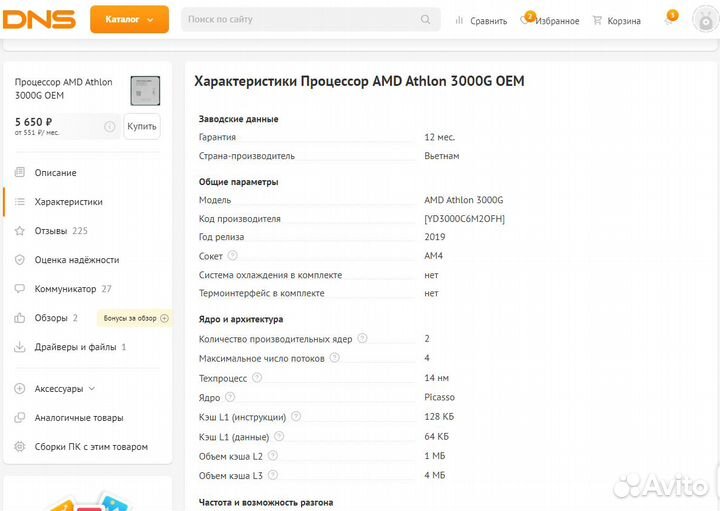This screenshot has height=511, width=720.
Task: Open Отзывы 225 reviews
Action: click(x=61, y=230)
